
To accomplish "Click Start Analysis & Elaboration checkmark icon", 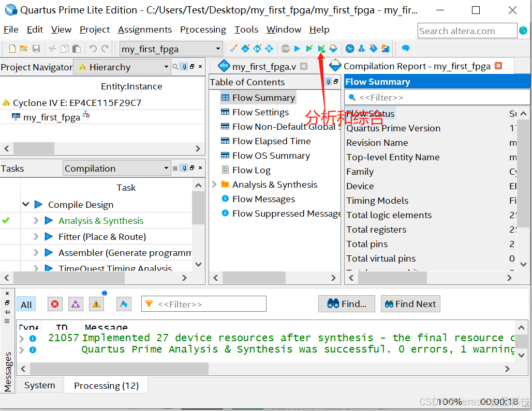I will [x=309, y=49].
